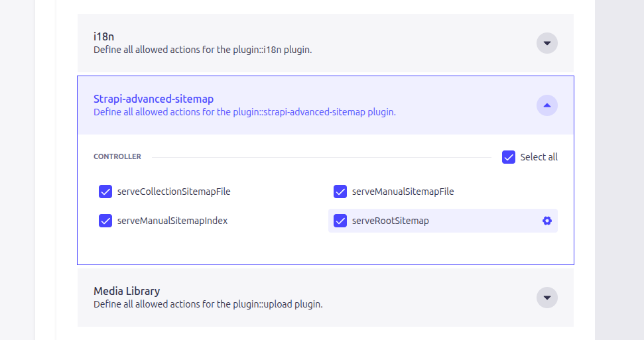Uncheck serveManualSitemapIndex permission
644x340 pixels.
click(x=105, y=221)
